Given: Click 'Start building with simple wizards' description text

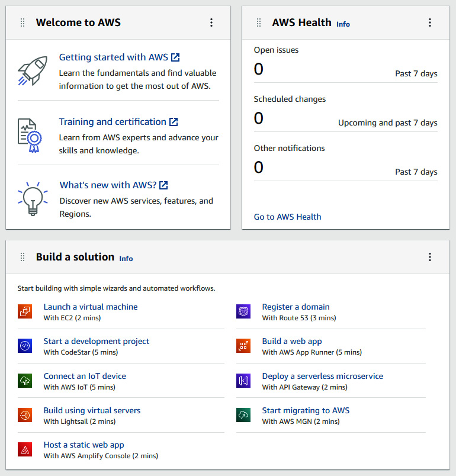Looking at the screenshot, I should (116, 288).
